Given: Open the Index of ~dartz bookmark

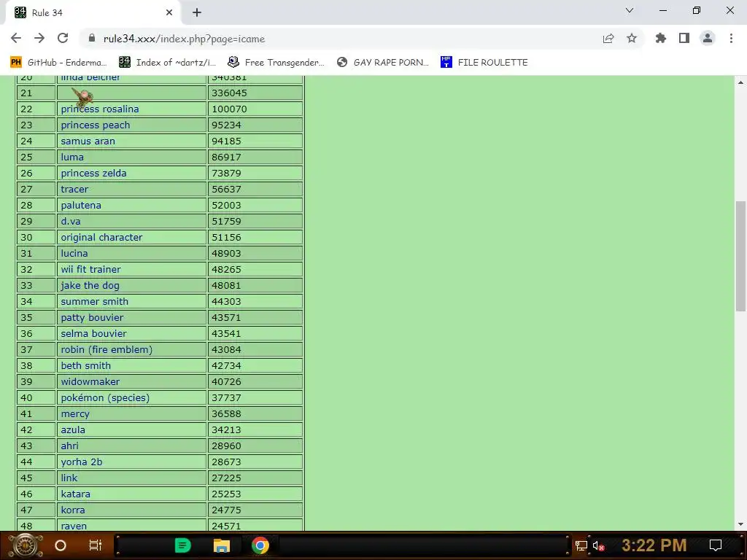Looking at the screenshot, I should pyautogui.click(x=168, y=63).
